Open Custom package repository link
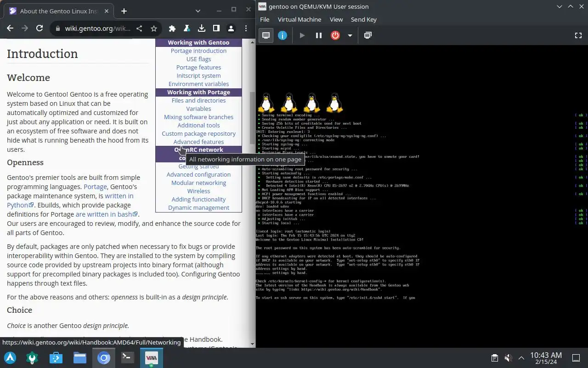 (x=198, y=133)
